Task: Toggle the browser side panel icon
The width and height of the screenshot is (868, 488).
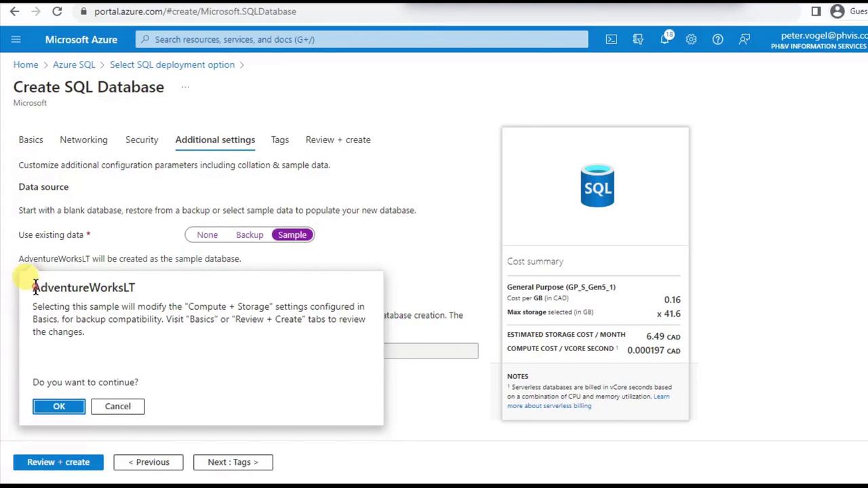Action: pyautogui.click(x=816, y=12)
